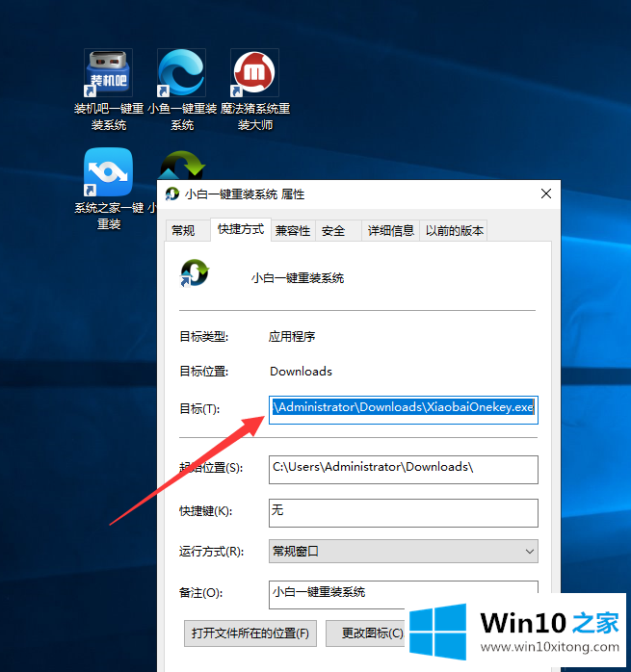631x672 pixels.
Task: Click the title bar icon of the properties dialog
Action: tap(172, 194)
